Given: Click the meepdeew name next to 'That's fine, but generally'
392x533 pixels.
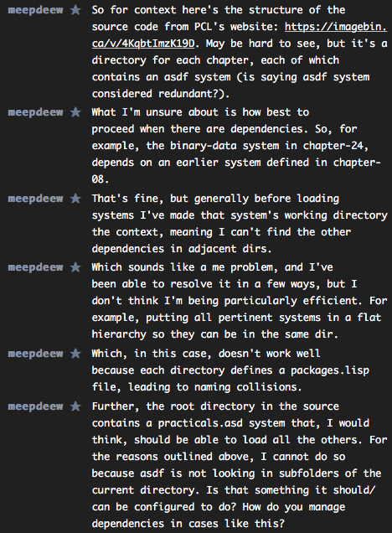Looking at the screenshot, I should click(35, 199).
